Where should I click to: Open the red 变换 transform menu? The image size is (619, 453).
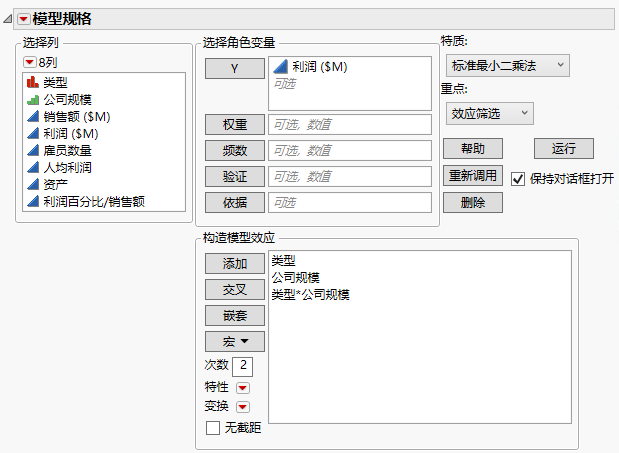click(242, 406)
